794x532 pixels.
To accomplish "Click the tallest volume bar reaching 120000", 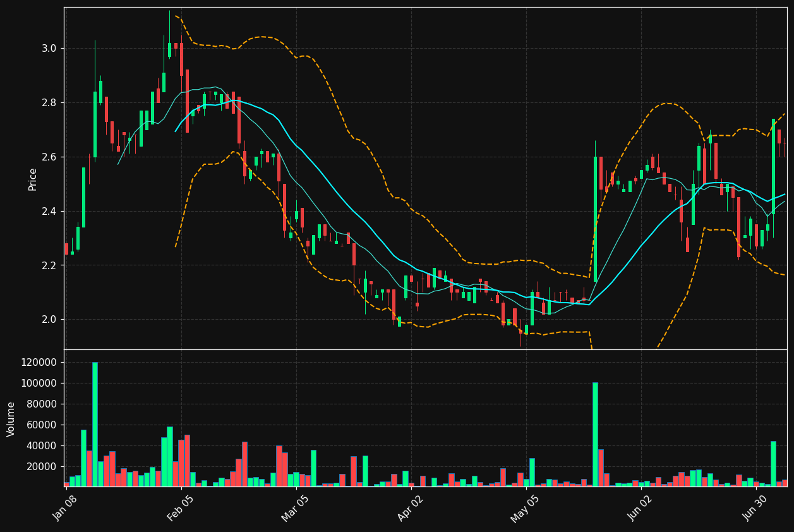I will pos(95,425).
